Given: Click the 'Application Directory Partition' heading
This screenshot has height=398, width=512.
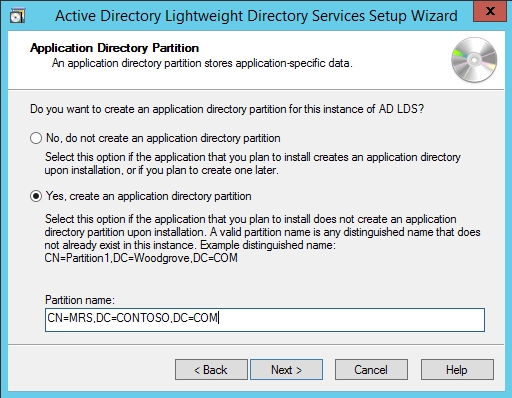Looking at the screenshot, I should pos(114,48).
